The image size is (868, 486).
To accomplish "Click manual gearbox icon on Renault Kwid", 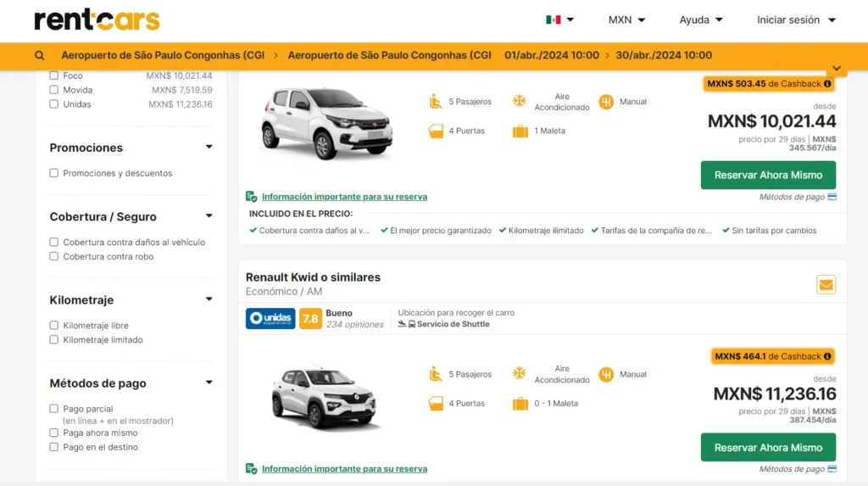I will point(606,375).
